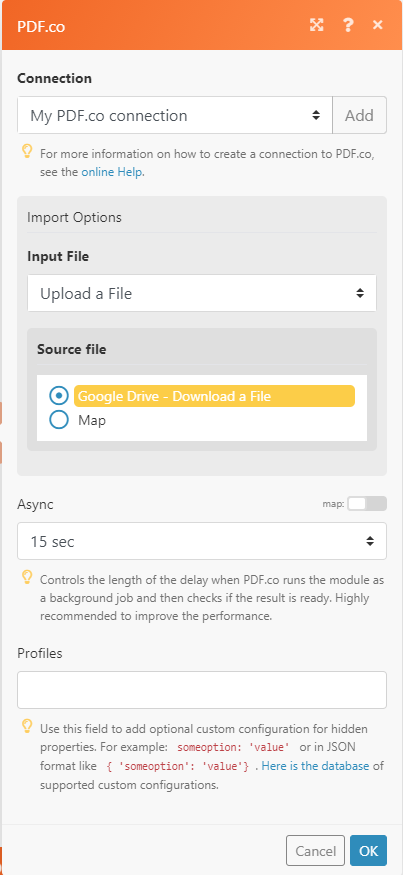
Task: Click the lightbulb hint under Connection
Action: point(27,151)
